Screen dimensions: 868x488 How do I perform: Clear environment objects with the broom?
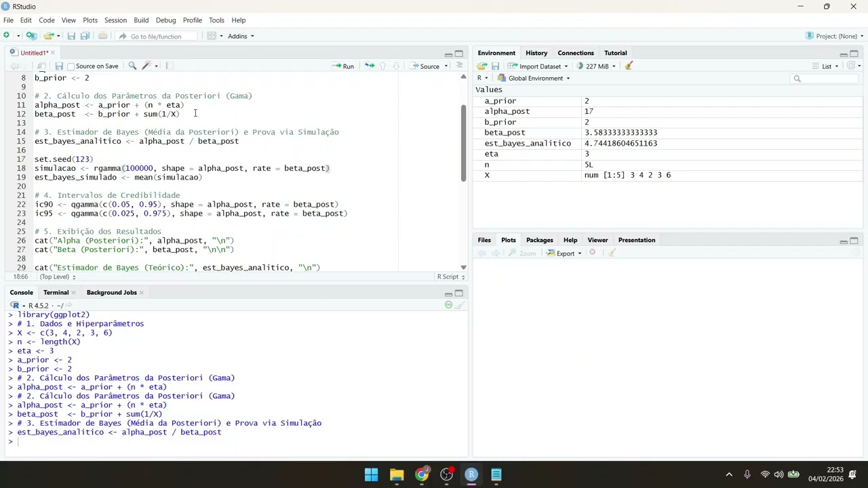(629, 66)
